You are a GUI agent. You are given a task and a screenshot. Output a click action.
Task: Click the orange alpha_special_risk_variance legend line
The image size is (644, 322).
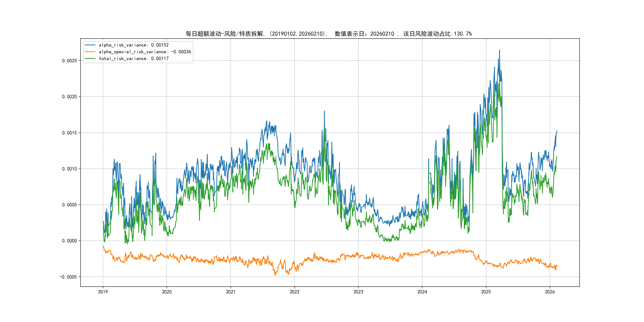90,52
